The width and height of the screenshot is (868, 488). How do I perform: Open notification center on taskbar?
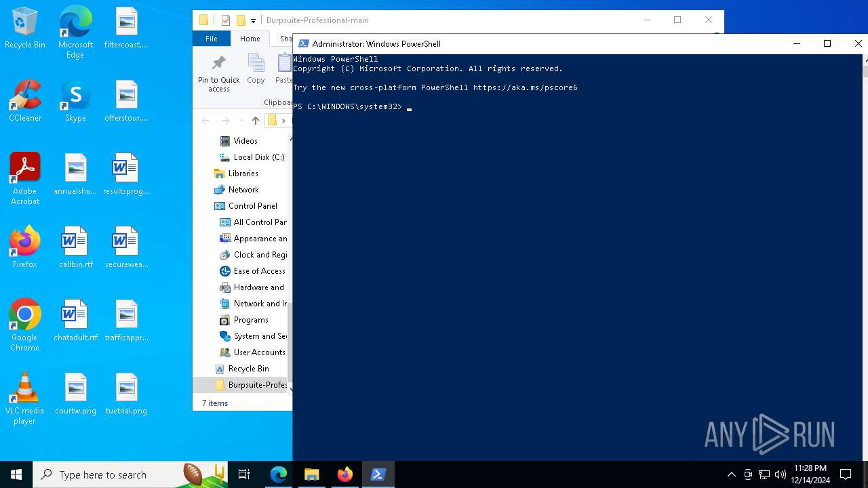tap(846, 474)
